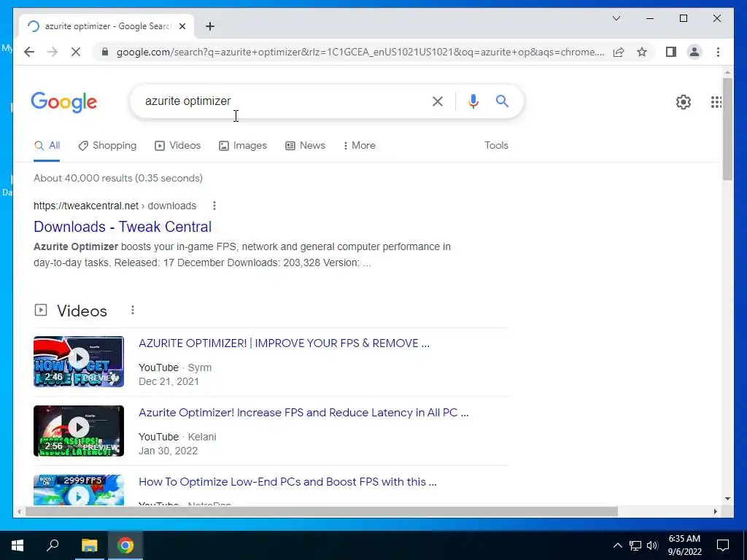Open the network tray icon
The image size is (747, 560).
(x=635, y=545)
